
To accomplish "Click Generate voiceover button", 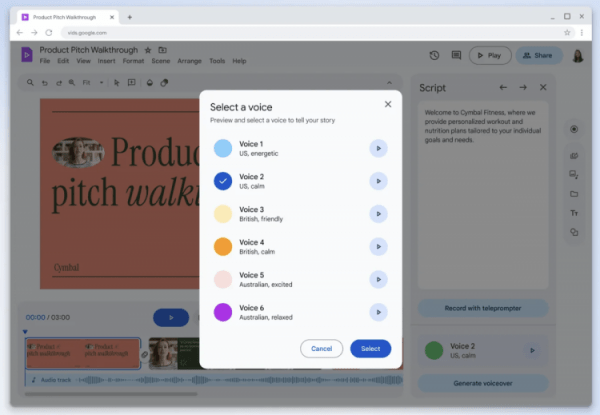I will point(483,383).
